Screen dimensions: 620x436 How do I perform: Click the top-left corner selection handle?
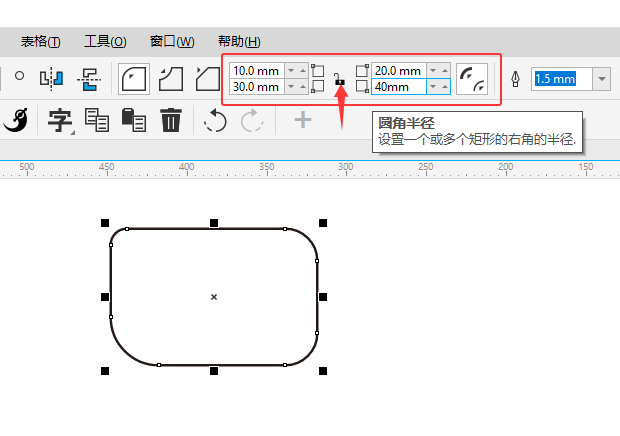[105, 223]
